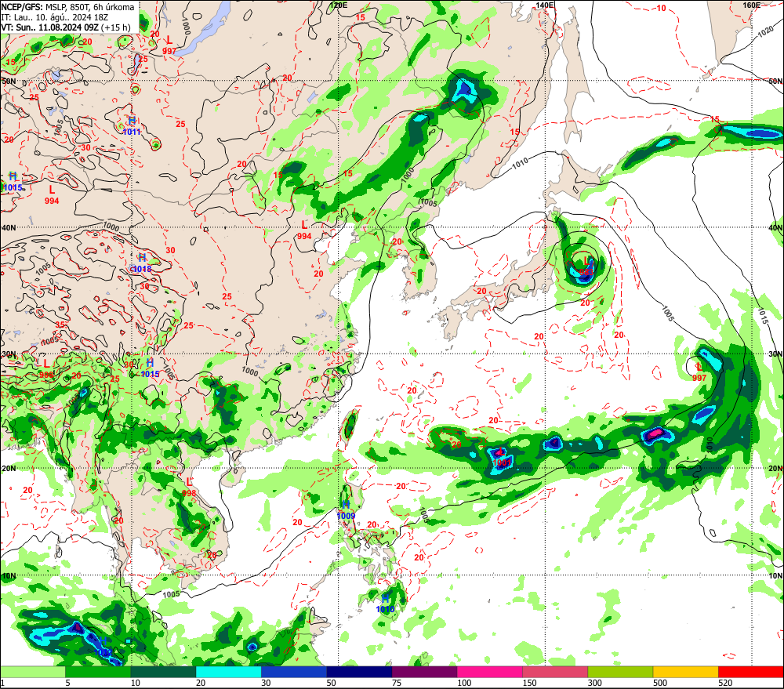Click the cyan 20–30 legend swatch
This screenshot has width=784, height=689.
(x=228, y=672)
